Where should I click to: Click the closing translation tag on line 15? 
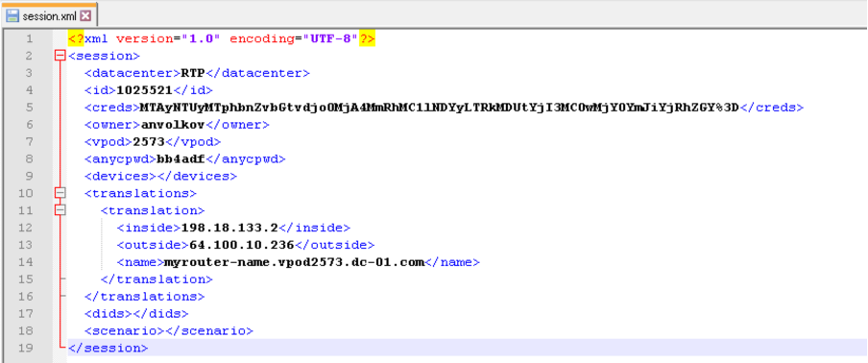click(x=157, y=278)
